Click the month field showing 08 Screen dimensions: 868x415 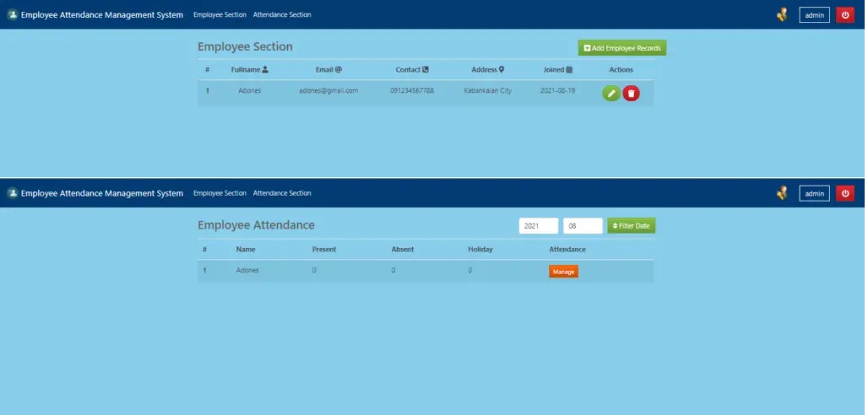click(x=583, y=226)
